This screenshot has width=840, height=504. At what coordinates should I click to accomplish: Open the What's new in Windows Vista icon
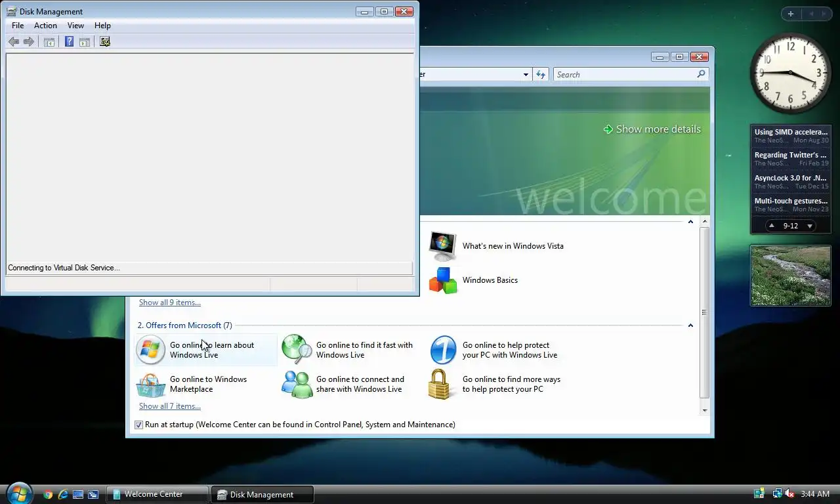[x=443, y=246]
